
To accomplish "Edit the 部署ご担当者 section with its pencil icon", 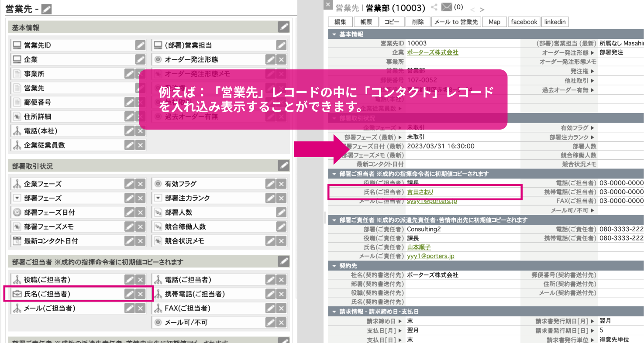I will tap(284, 261).
